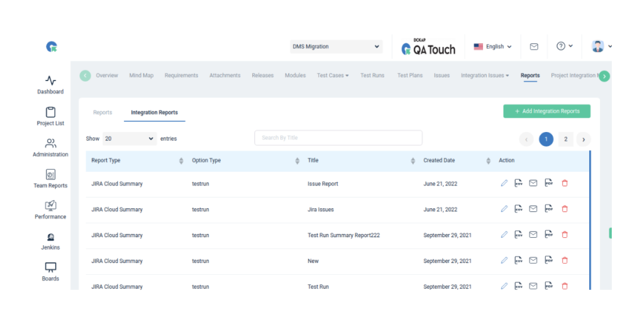The image size is (644, 322).
Task: Sort by the Option Type column
Action: coord(297,161)
